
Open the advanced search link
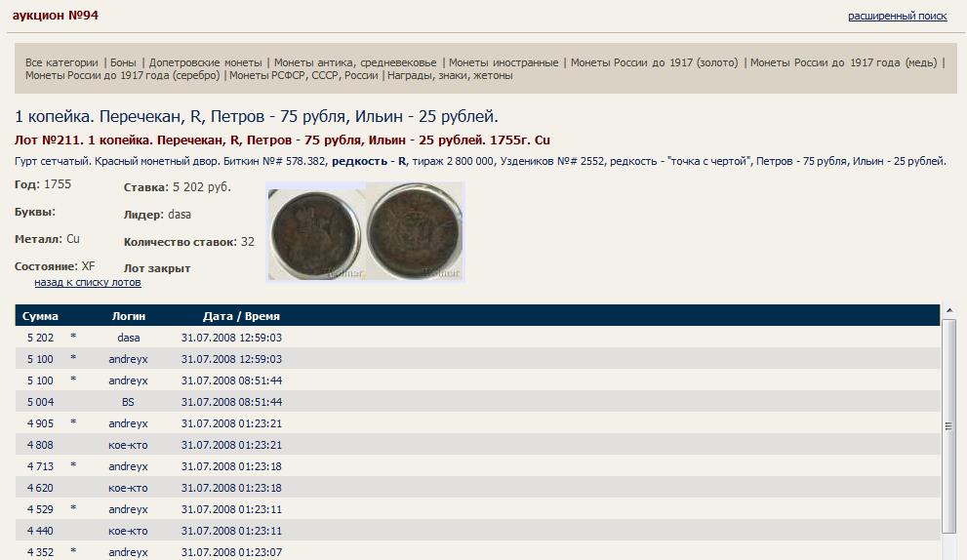pyautogui.click(x=897, y=17)
